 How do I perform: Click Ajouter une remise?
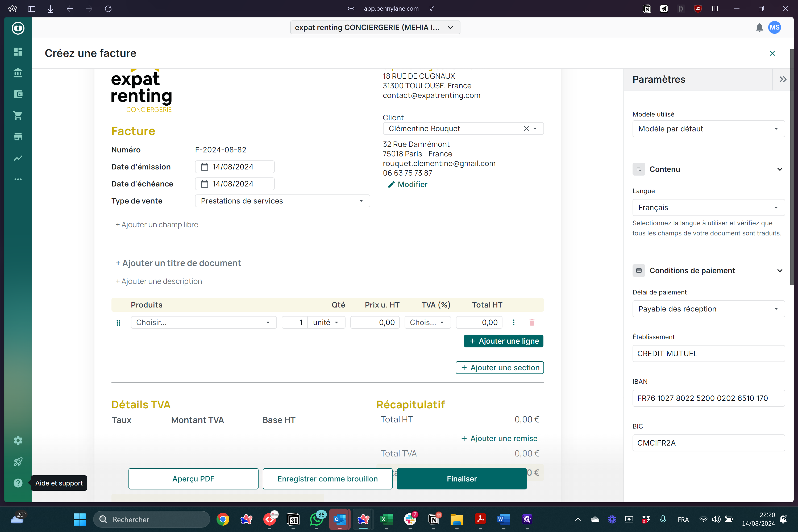coord(499,438)
